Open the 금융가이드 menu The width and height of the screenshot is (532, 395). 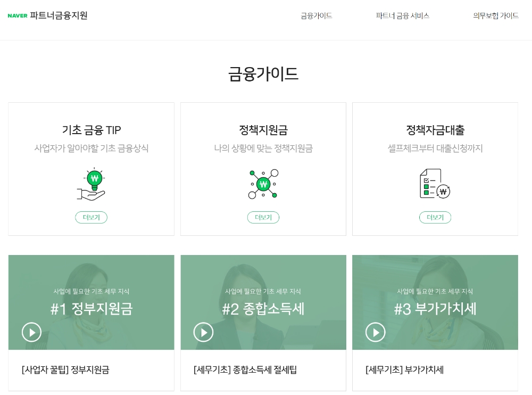click(x=317, y=16)
